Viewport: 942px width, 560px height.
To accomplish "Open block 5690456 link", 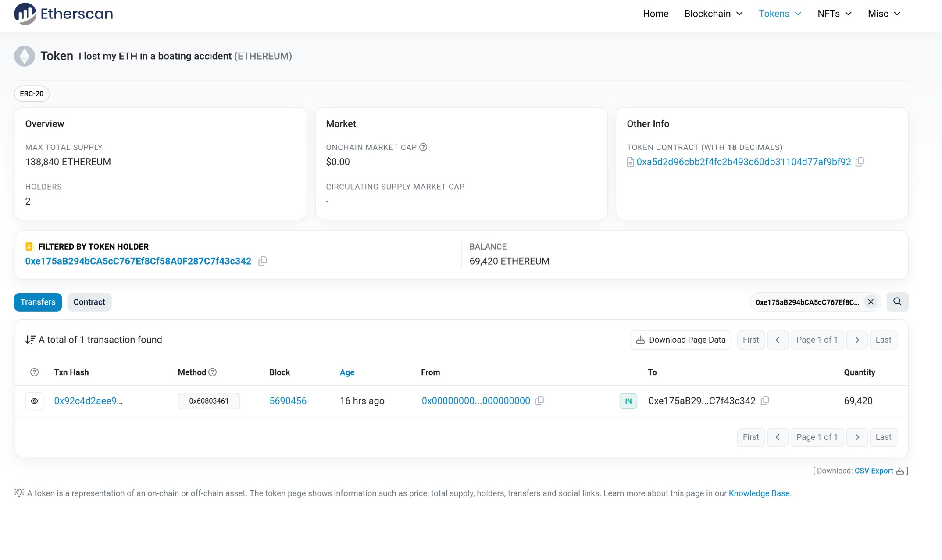I will (x=288, y=401).
